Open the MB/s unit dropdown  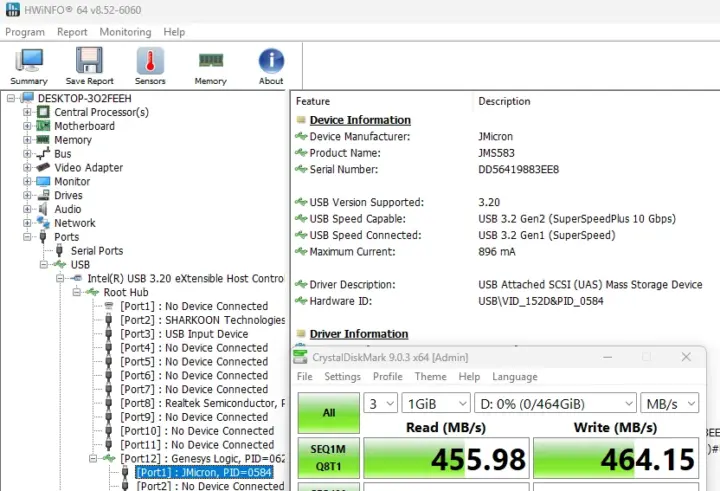click(669, 404)
